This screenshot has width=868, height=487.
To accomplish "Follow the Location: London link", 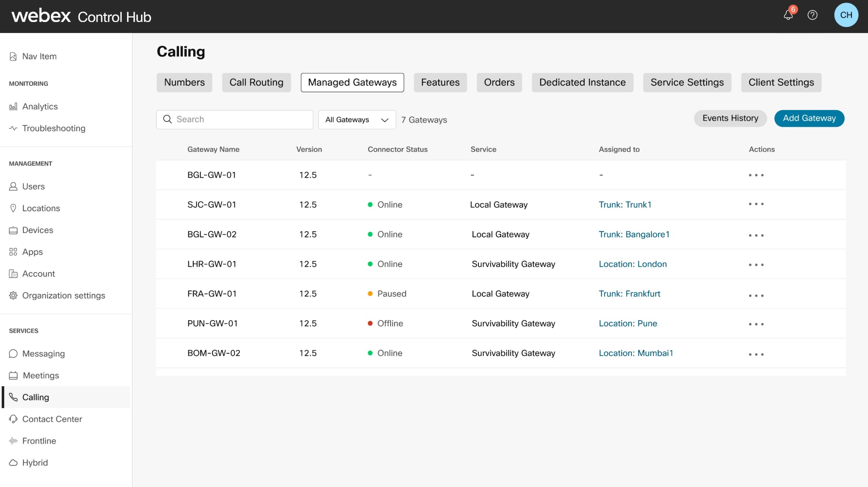I will click(633, 264).
